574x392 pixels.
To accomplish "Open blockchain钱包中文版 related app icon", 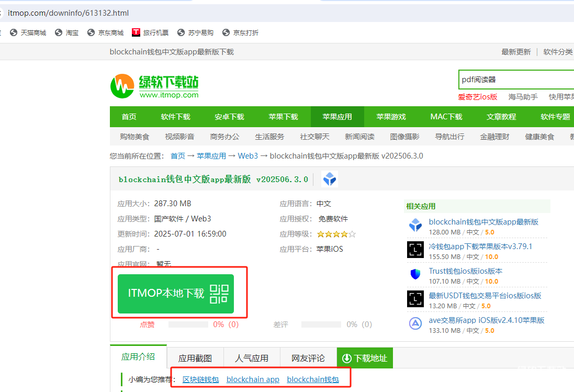I will [415, 226].
